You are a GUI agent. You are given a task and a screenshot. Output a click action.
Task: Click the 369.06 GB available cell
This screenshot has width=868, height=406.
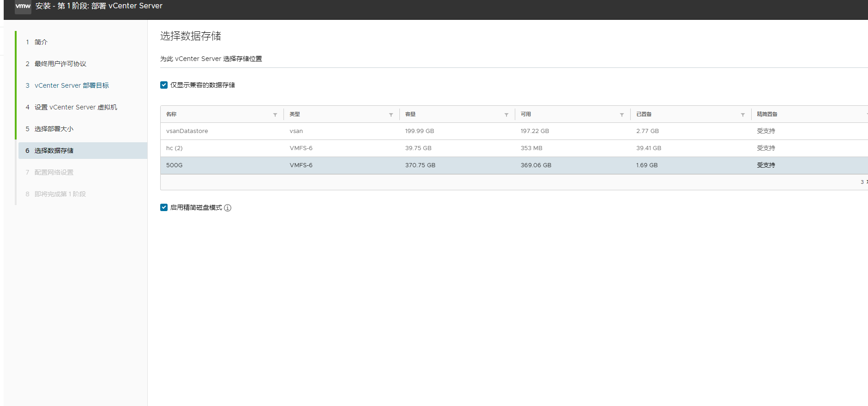[536, 165]
